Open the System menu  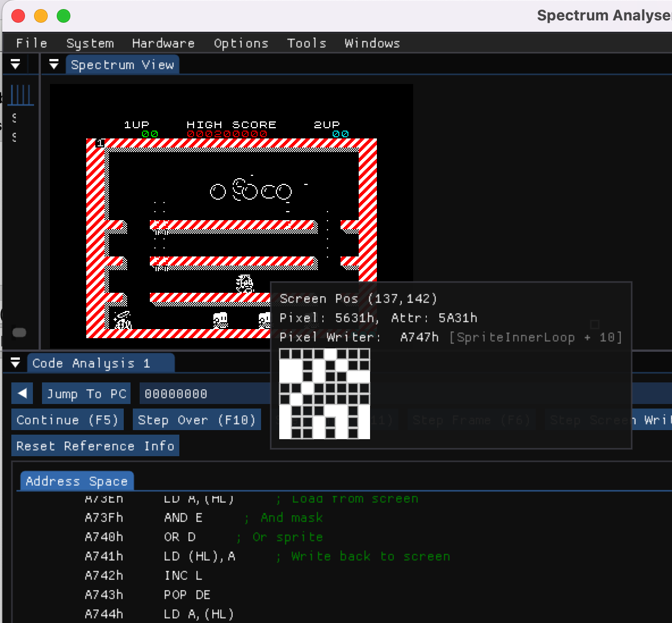pos(90,43)
